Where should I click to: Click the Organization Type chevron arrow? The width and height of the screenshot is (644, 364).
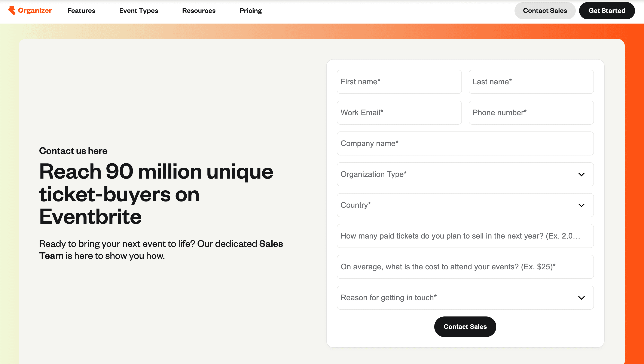pyautogui.click(x=581, y=174)
